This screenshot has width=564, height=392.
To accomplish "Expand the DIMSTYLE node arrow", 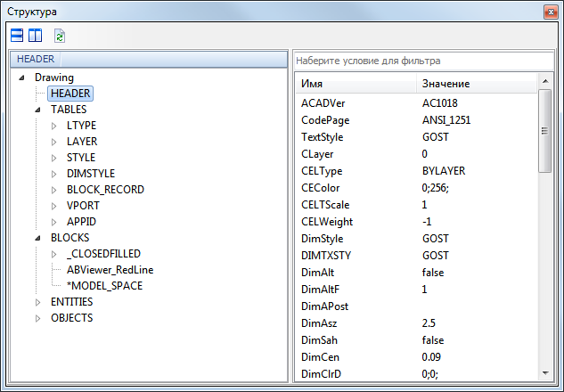I will (x=53, y=174).
